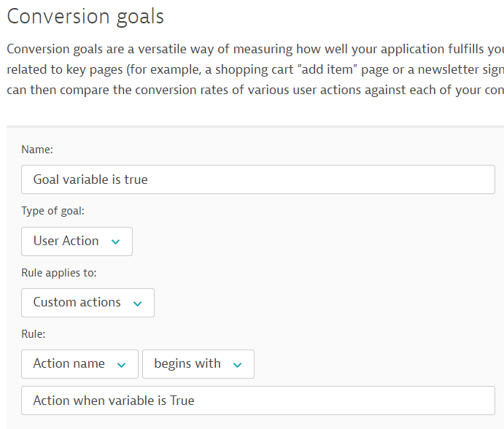Viewport: 504px width, 429px height.
Task: Click the rule value field with Action when variable is True
Action: 258,401
